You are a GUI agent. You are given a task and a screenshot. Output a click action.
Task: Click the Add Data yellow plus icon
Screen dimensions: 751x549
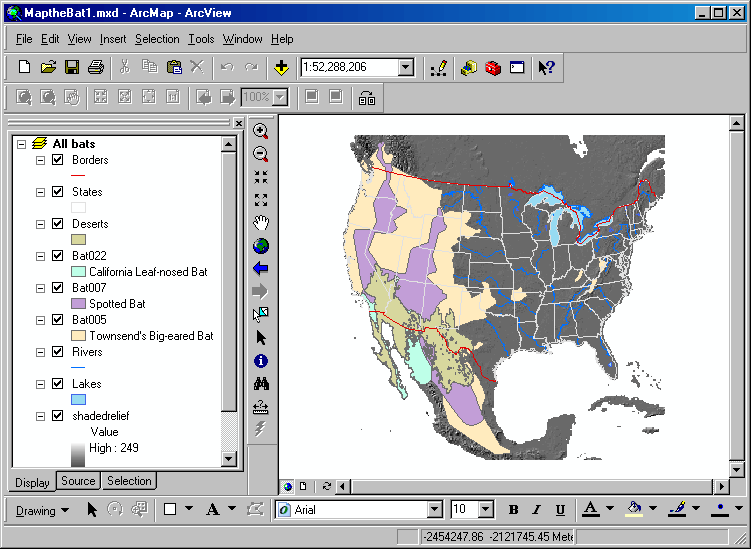281,68
